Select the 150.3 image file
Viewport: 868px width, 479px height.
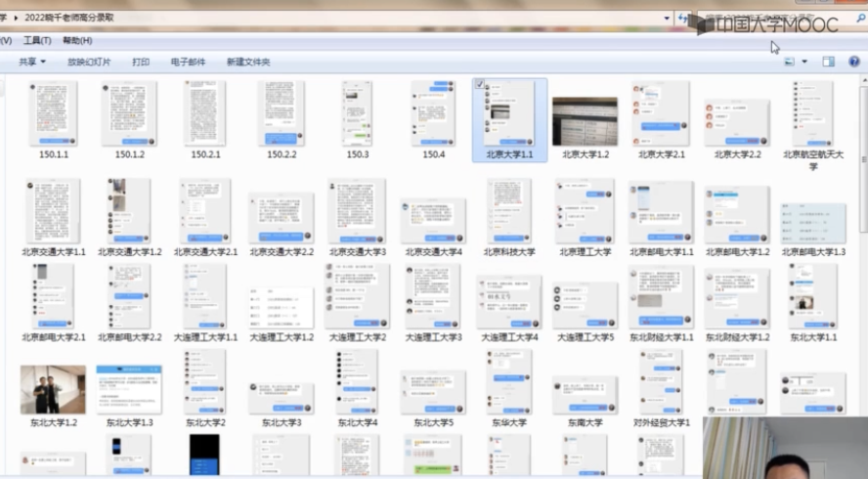coord(357,113)
